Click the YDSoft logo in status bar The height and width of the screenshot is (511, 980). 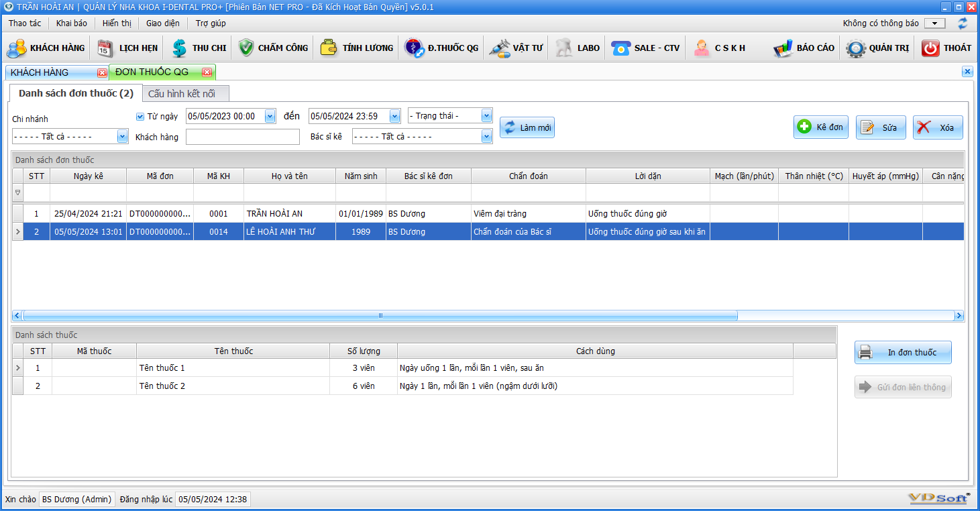(940, 498)
